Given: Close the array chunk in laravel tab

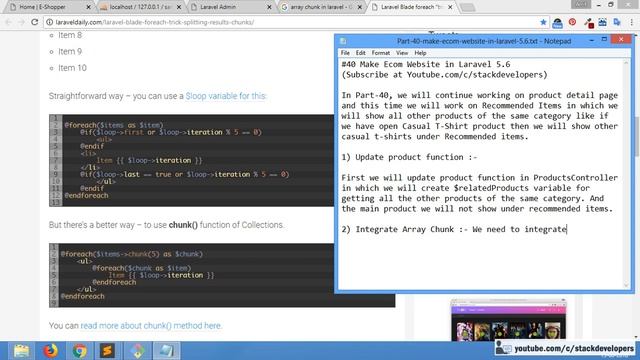Looking at the screenshot, I should 360,7.
